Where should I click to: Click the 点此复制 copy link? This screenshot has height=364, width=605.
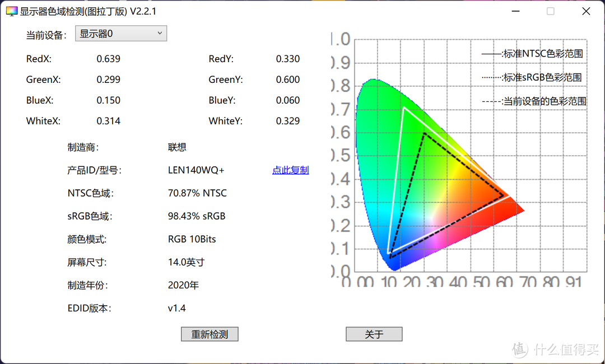291,170
